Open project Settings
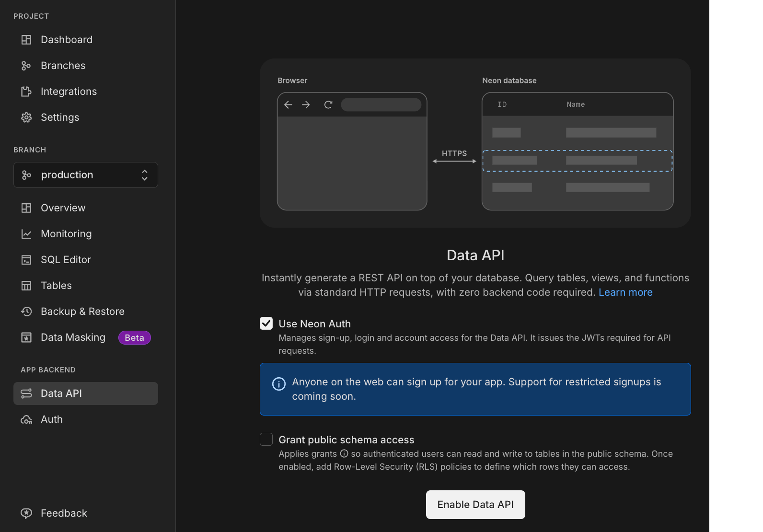 click(x=86, y=117)
